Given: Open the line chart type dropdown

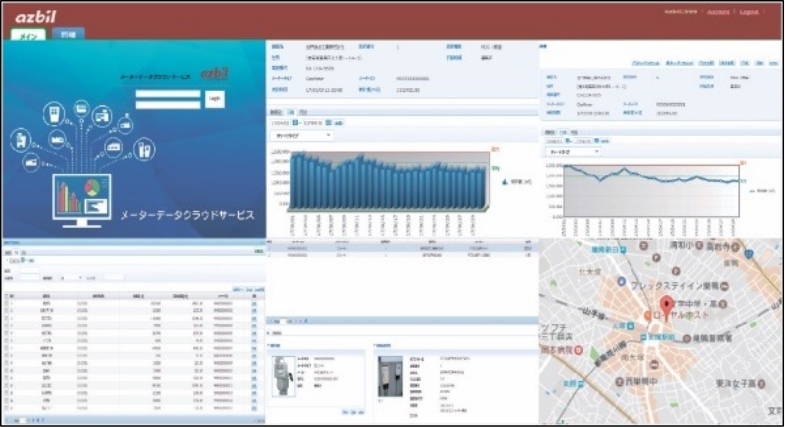Looking at the screenshot, I should click(x=570, y=152).
